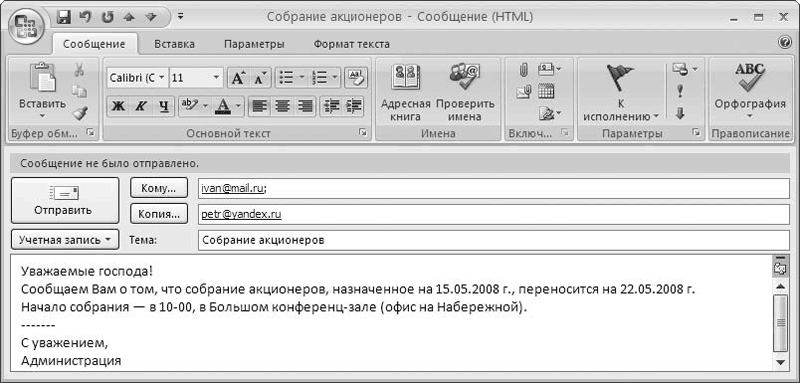
Task: Toggle bold formatting (Ж)
Action: [118, 106]
